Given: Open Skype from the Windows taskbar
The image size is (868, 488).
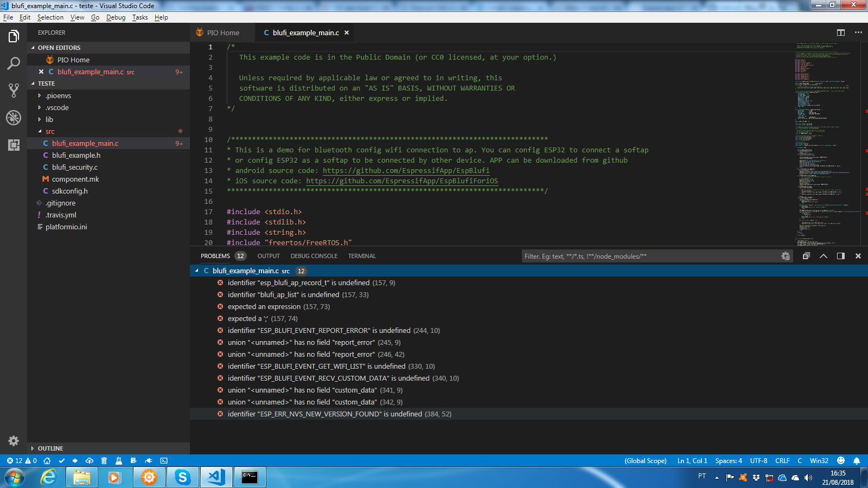Looking at the screenshot, I should pos(182,477).
